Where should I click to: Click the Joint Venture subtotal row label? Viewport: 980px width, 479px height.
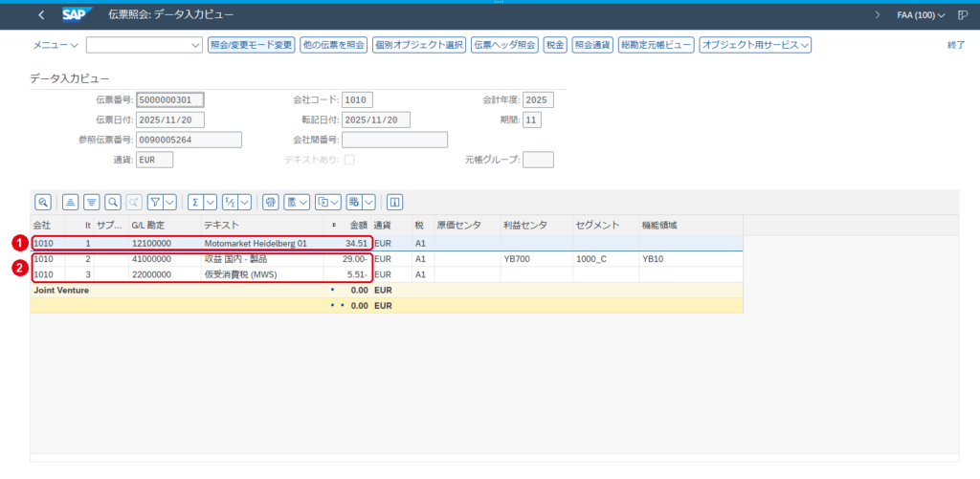(x=61, y=291)
